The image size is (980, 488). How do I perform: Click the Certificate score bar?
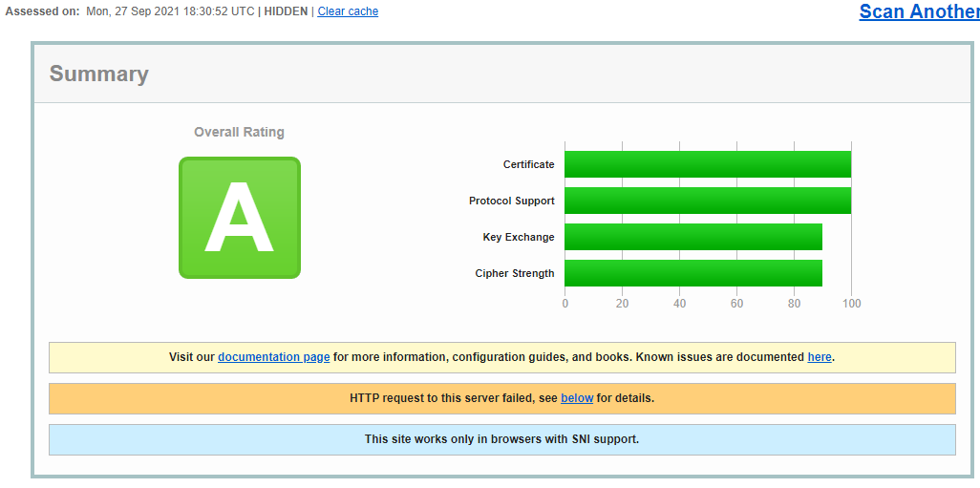click(x=708, y=164)
